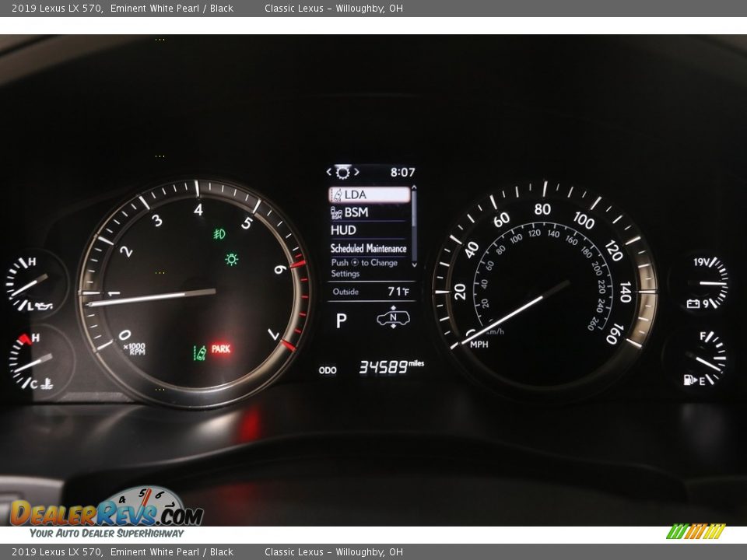Viewport: 747px width, 560px height.
Task: Click the fuel pump icon
Action: coord(690,380)
